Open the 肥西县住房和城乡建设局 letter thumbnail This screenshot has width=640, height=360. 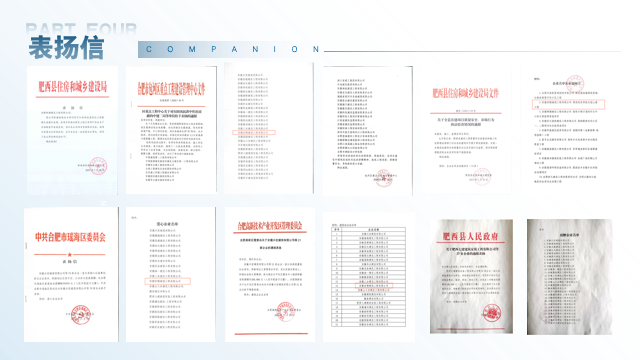tap(72, 130)
